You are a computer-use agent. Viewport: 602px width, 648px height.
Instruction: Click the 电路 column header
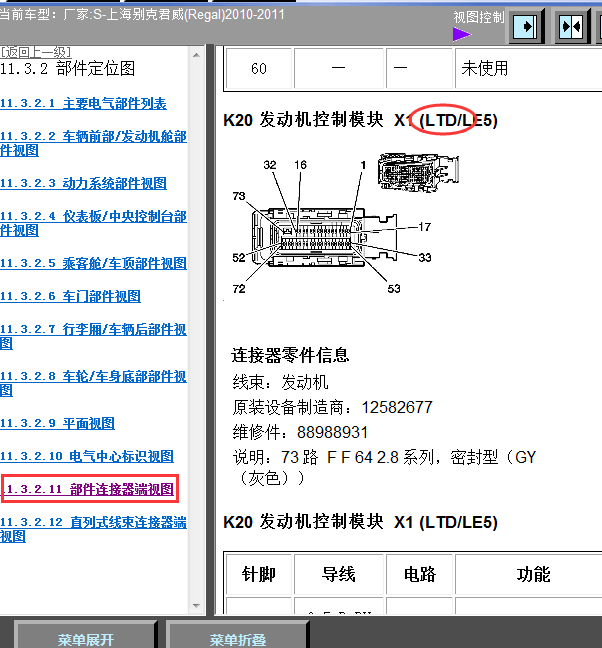point(420,574)
